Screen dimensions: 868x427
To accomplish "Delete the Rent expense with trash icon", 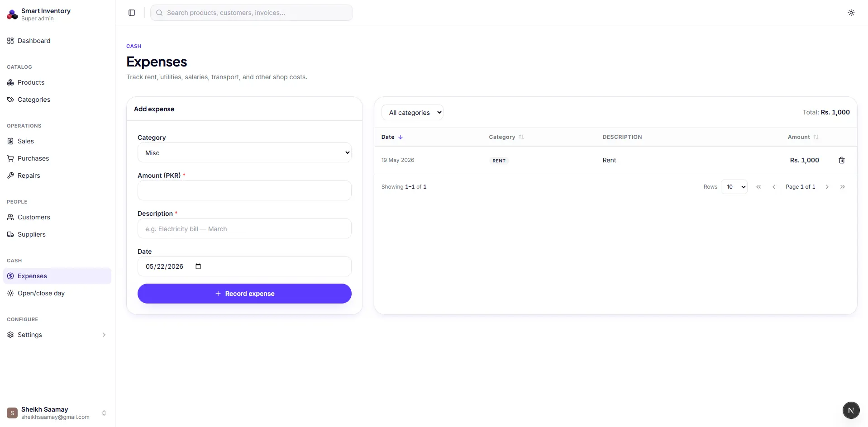I will point(842,160).
